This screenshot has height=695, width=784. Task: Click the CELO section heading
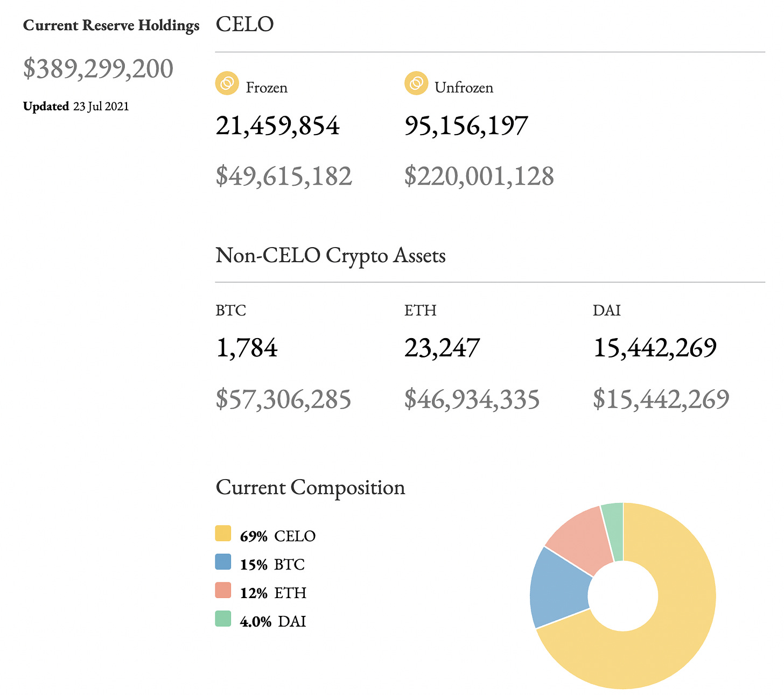point(244,24)
